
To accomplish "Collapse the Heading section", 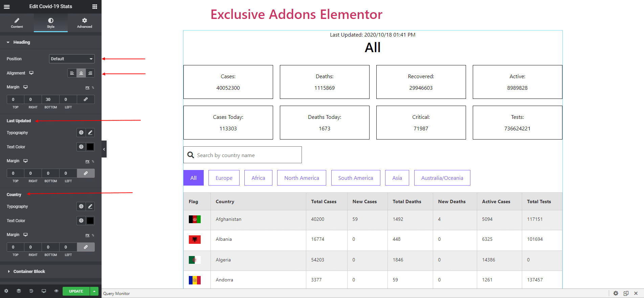I will (x=51, y=42).
